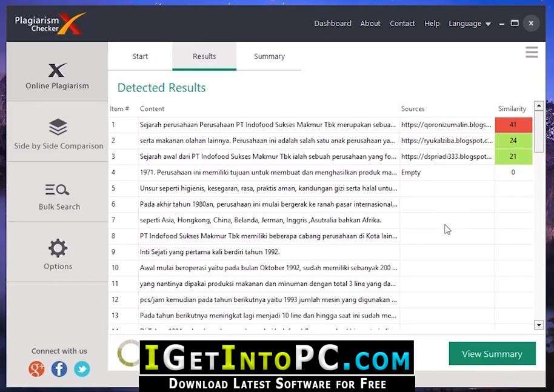Click the scrollbar up arrow

(x=539, y=105)
